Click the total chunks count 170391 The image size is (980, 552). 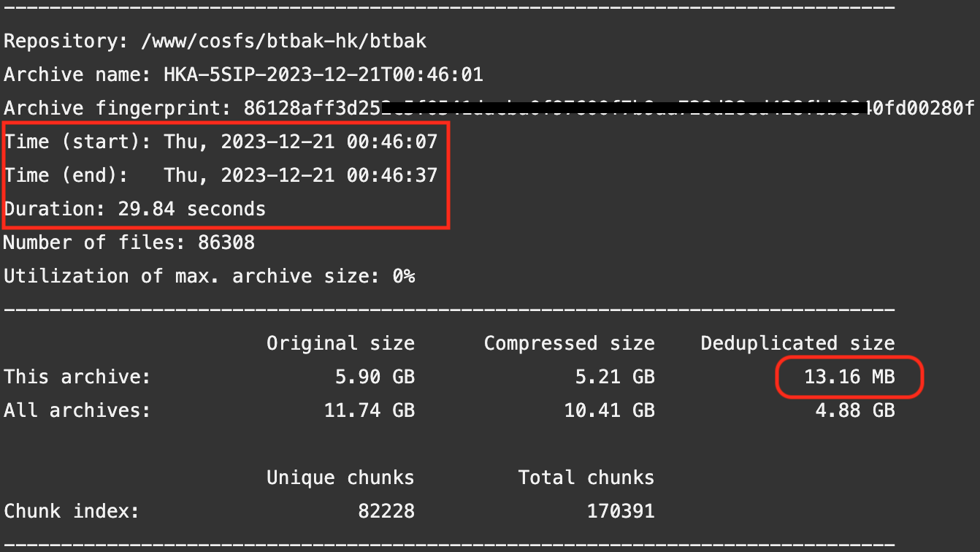pos(620,511)
